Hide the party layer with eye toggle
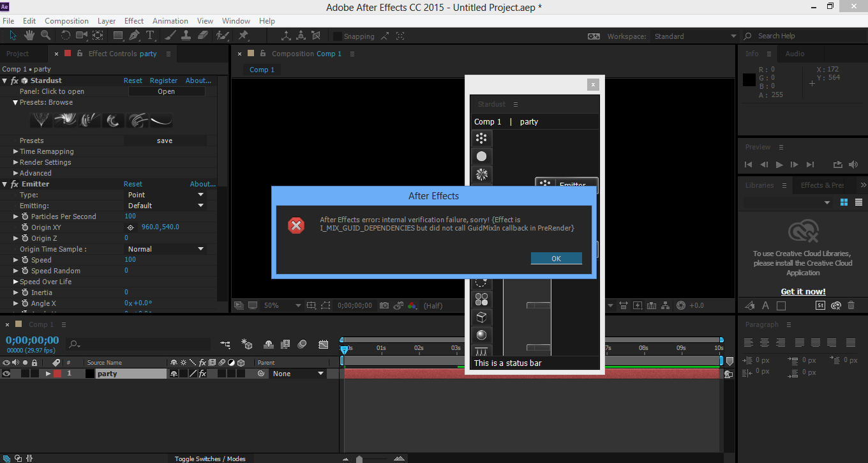 click(x=6, y=374)
